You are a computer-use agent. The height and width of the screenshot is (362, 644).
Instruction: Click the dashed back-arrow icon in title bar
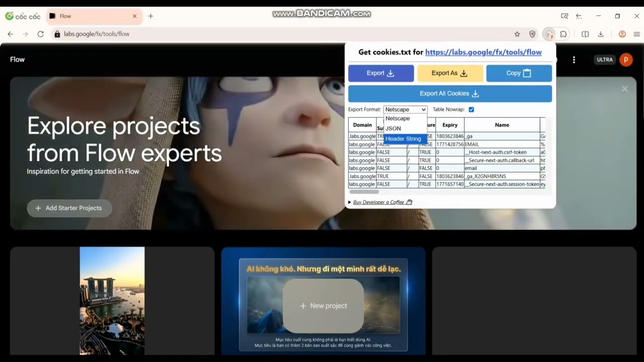[579, 16]
